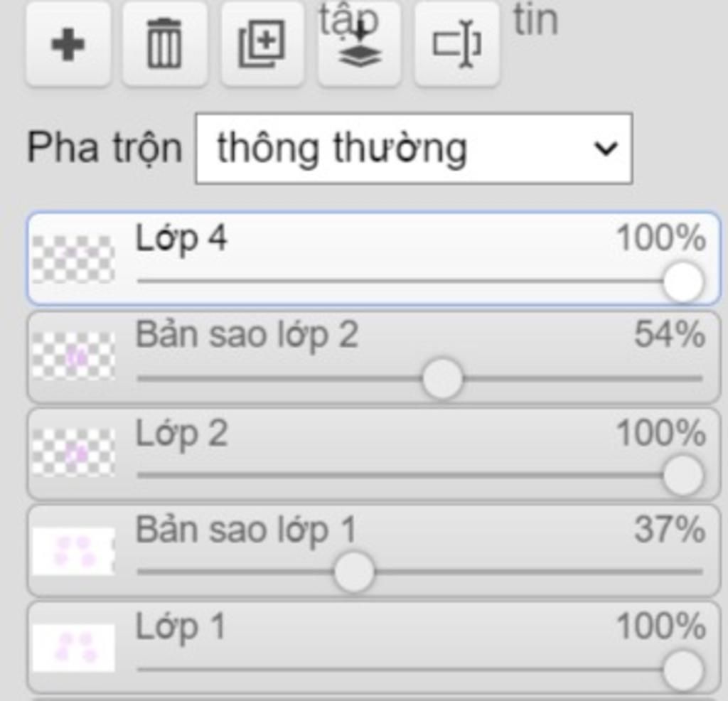Select the Lớp 2 layer label
Screen dimensions: 728x701
(x=181, y=434)
